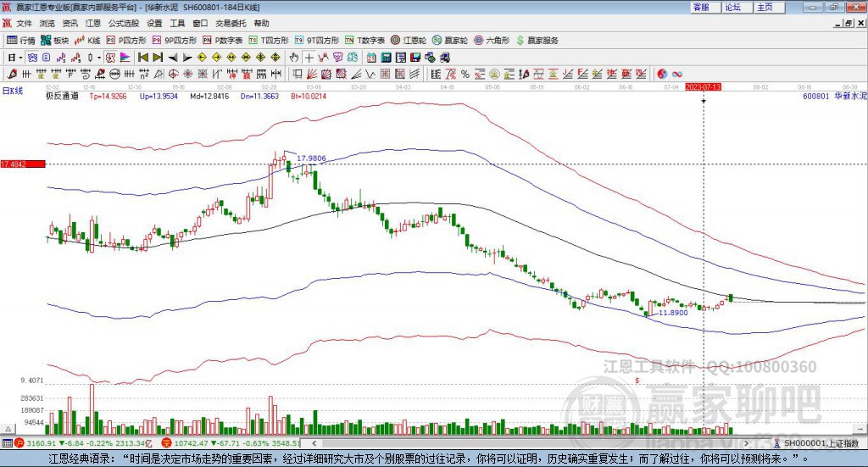Image resolution: width=868 pixels, height=467 pixels.
Task: Open the T数字表 tool
Action: [364, 41]
